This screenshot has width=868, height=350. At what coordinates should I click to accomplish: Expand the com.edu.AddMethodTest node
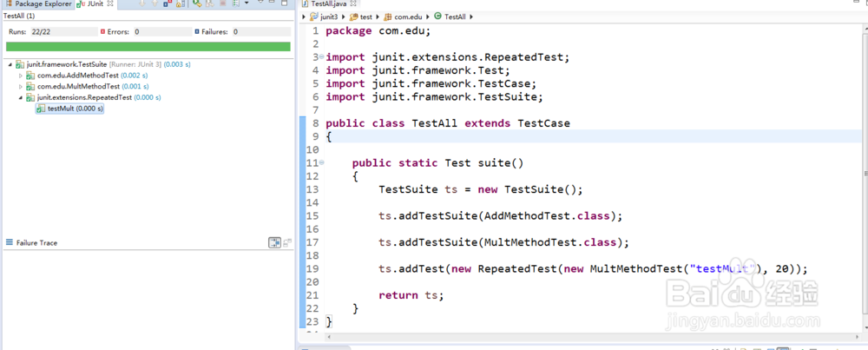[x=22, y=76]
